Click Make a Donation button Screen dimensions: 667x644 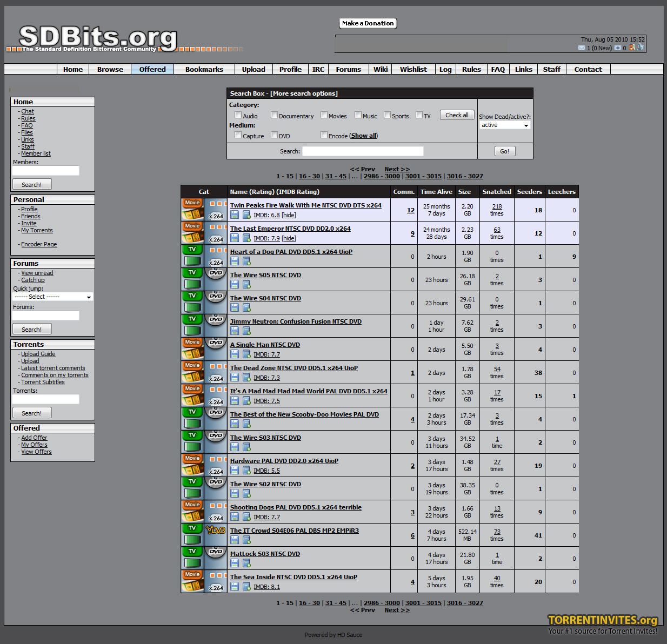(368, 23)
